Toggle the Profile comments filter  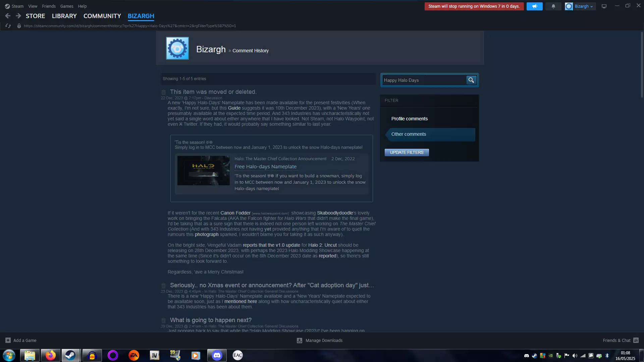(409, 119)
